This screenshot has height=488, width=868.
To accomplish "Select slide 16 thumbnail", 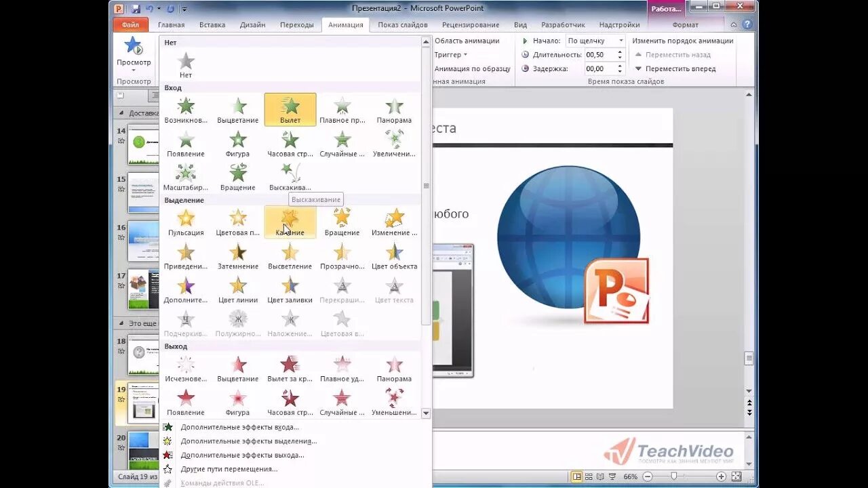I will pos(143,241).
